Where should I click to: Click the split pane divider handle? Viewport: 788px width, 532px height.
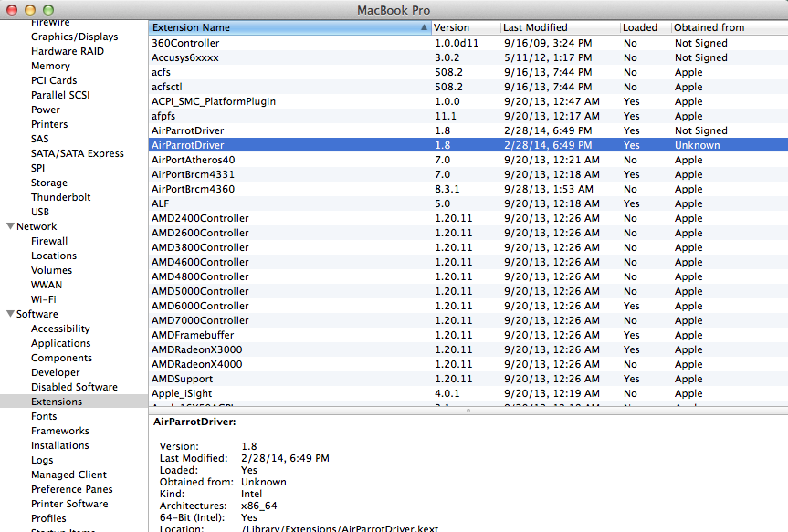pyautogui.click(x=468, y=411)
